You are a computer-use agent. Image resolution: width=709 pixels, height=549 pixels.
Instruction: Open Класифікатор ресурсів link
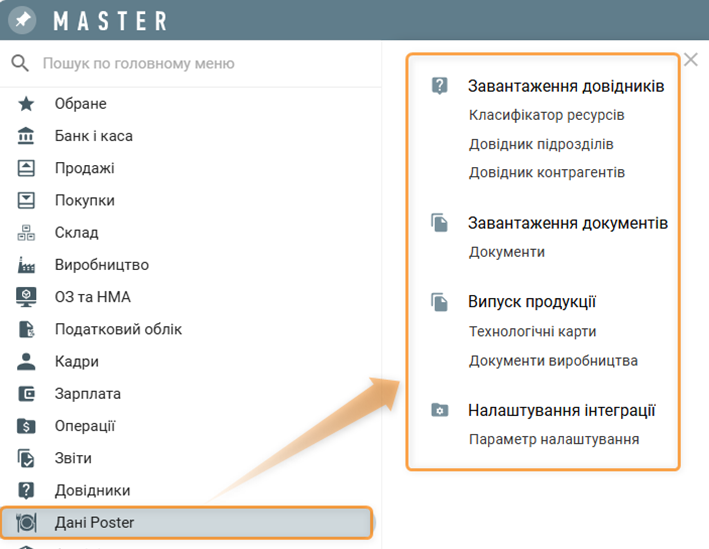pos(546,115)
